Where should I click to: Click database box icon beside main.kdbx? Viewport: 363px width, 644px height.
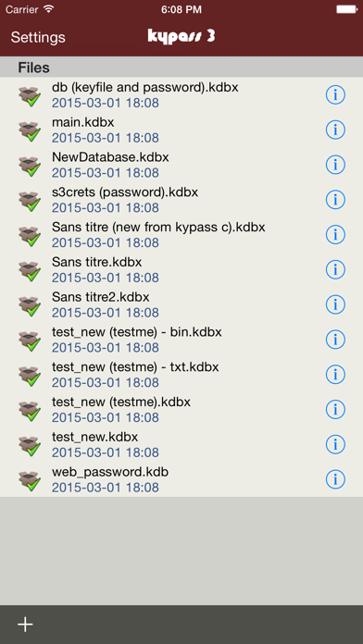click(30, 131)
